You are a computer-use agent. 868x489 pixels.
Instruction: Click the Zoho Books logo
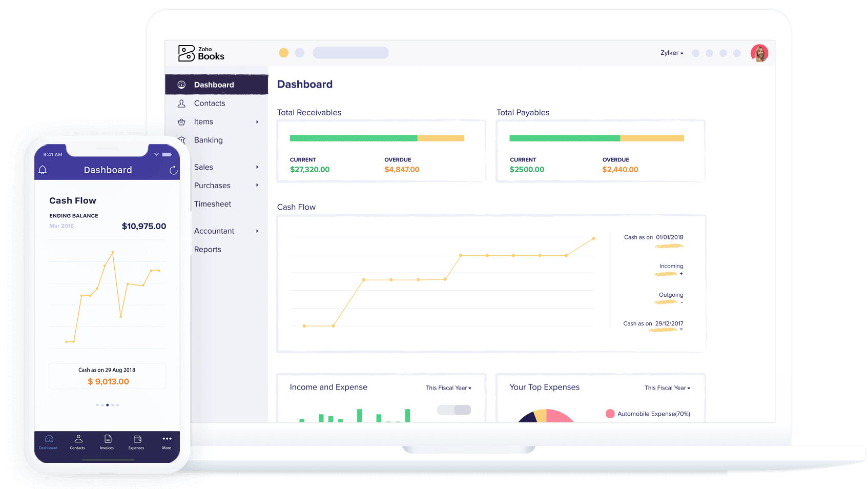click(200, 52)
